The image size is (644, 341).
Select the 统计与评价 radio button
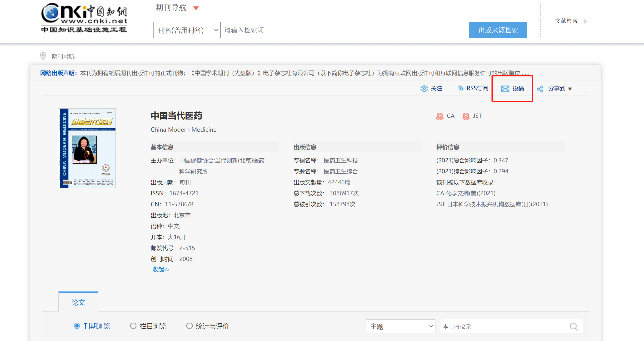[x=190, y=326]
